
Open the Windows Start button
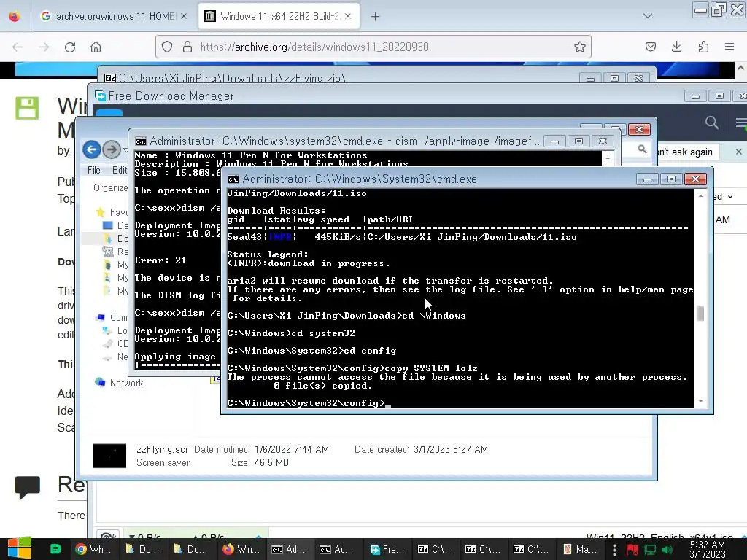(20, 549)
